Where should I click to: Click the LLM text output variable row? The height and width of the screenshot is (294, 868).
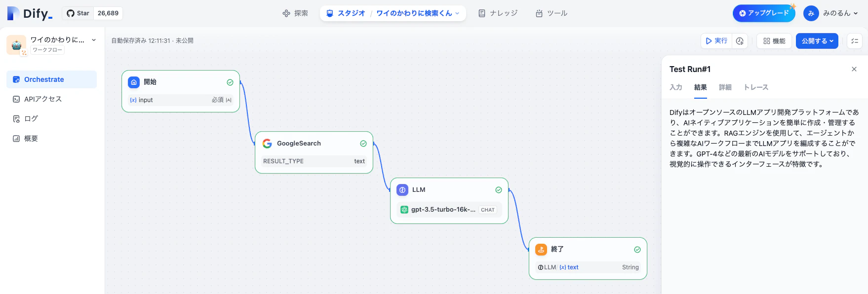point(588,267)
